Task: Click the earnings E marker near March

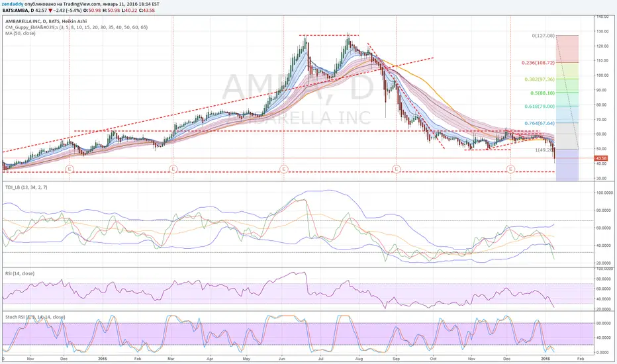Action: (173, 169)
